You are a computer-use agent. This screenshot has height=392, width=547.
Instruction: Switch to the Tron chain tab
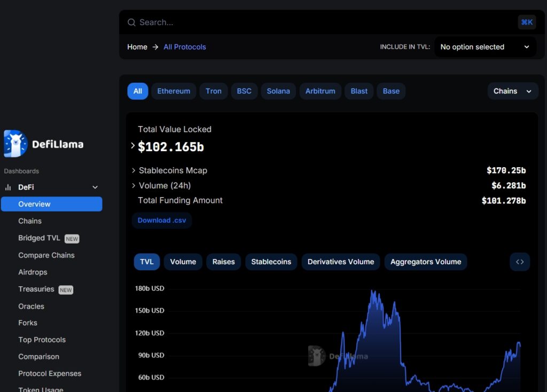(214, 91)
